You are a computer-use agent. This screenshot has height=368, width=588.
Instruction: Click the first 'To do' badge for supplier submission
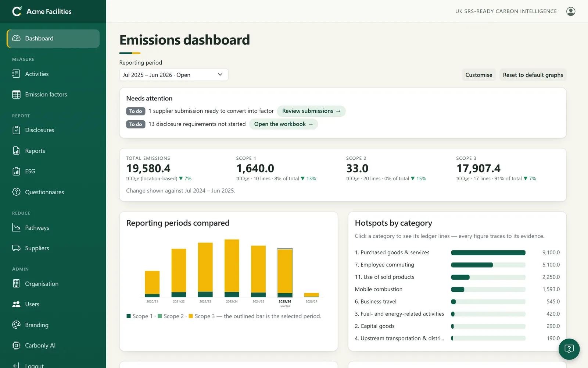pyautogui.click(x=136, y=111)
